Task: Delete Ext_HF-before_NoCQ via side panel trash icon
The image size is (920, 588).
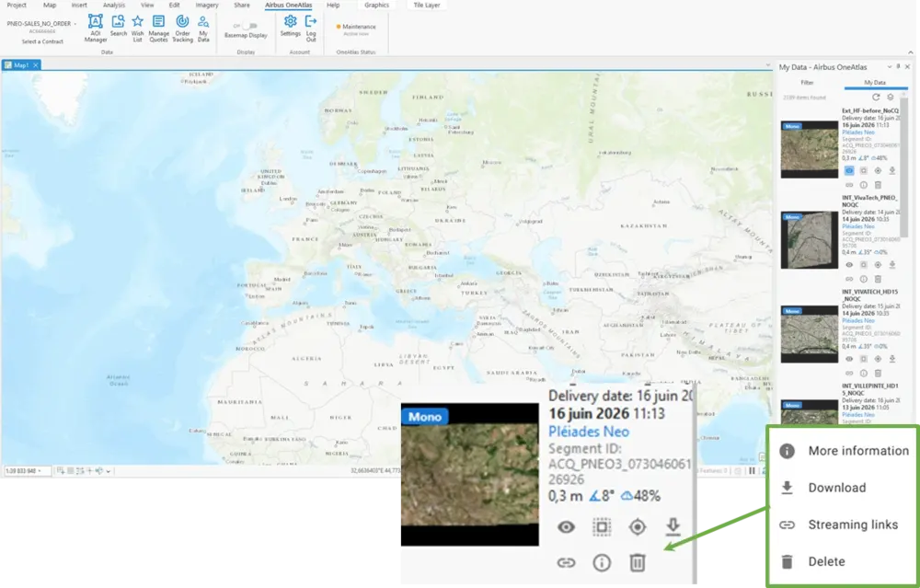Action: [878, 185]
